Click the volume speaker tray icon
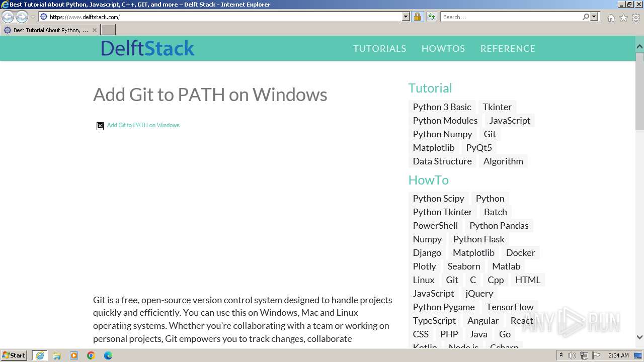644x362 pixels. pos(572,355)
